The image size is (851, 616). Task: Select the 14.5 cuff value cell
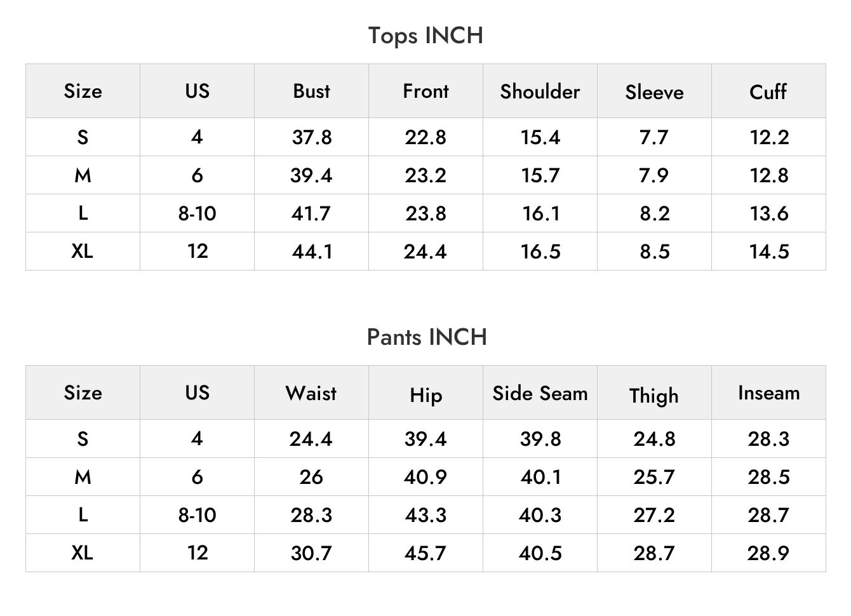[x=768, y=251]
